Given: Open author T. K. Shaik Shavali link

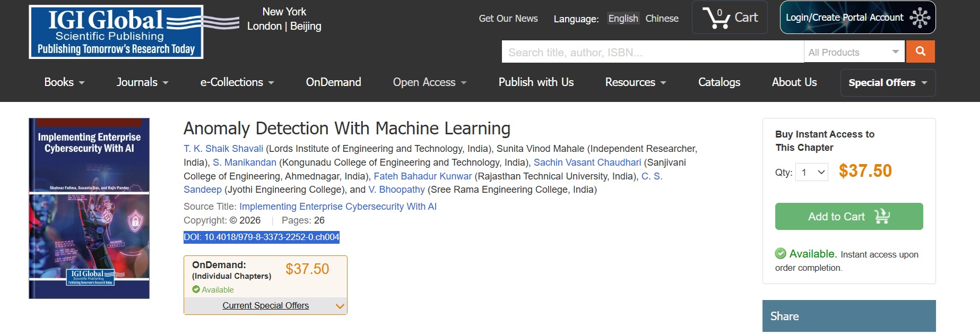Looking at the screenshot, I should click(223, 149).
